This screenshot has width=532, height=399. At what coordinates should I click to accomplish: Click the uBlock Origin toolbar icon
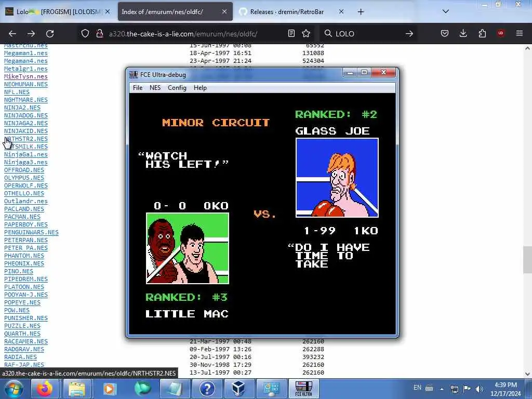tap(501, 33)
